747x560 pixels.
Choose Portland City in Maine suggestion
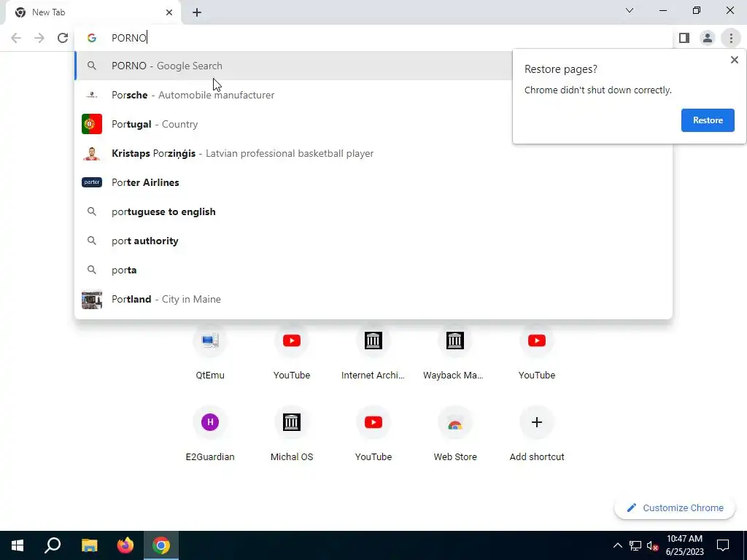(373, 299)
